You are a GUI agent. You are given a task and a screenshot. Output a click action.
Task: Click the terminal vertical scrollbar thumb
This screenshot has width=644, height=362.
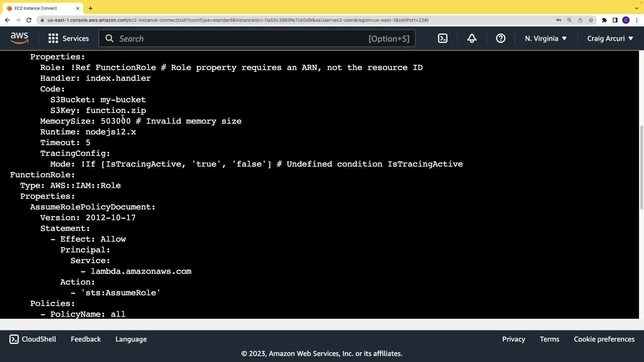pyautogui.click(x=641, y=168)
